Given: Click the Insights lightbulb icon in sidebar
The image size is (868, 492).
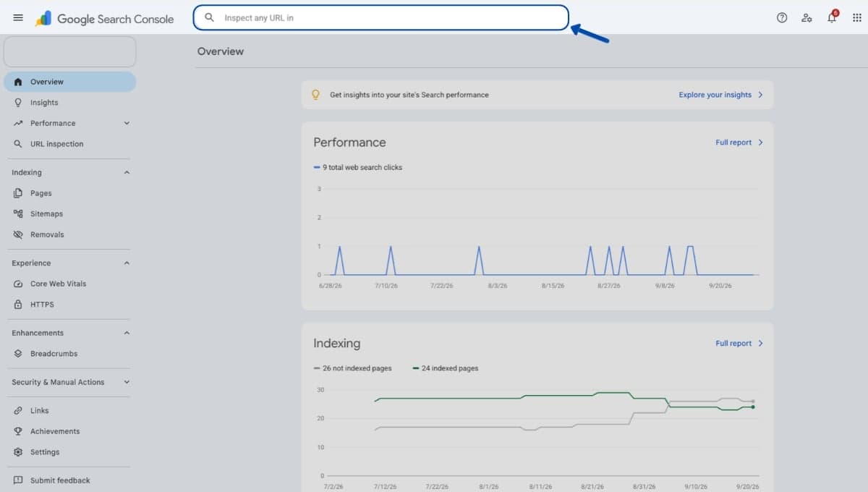Looking at the screenshot, I should click(x=18, y=103).
